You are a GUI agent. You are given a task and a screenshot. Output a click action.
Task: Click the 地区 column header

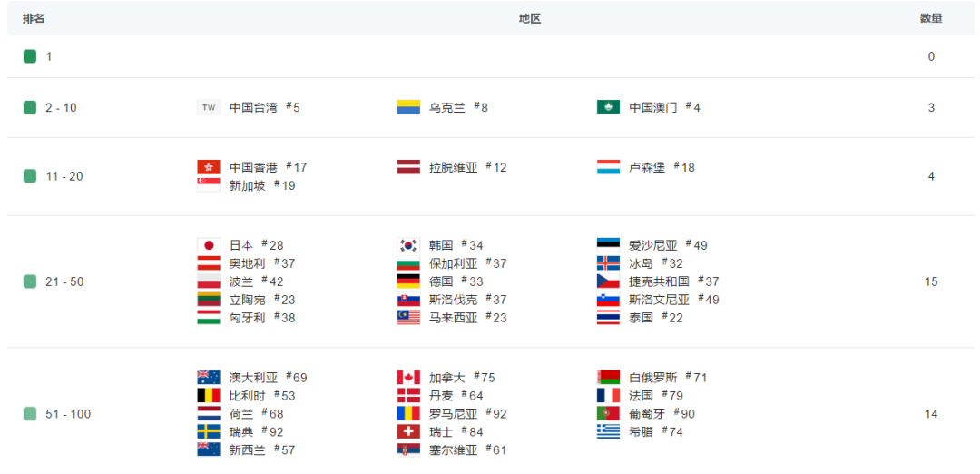point(530,18)
